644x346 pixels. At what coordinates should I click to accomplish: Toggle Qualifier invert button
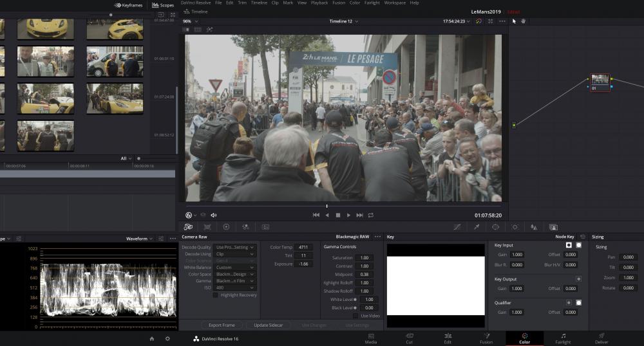[579, 303]
